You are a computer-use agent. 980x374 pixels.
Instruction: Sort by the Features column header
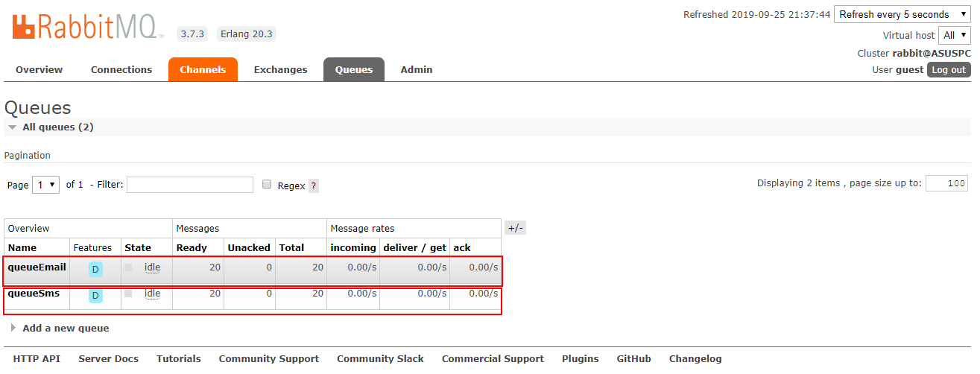(92, 248)
